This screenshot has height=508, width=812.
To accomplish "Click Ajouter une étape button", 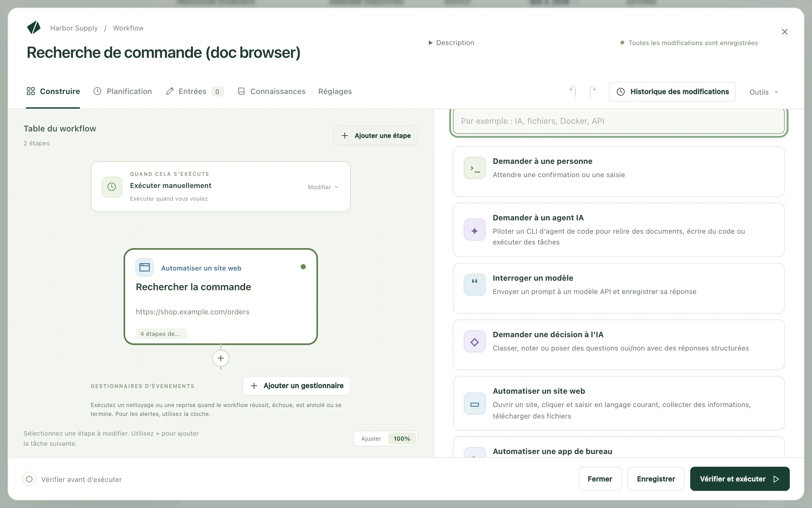I will pyautogui.click(x=376, y=136).
